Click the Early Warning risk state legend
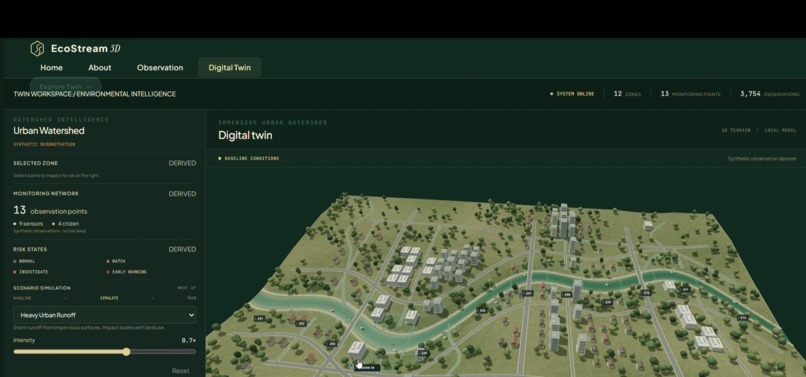The height and width of the screenshot is (377, 806). pos(126,272)
